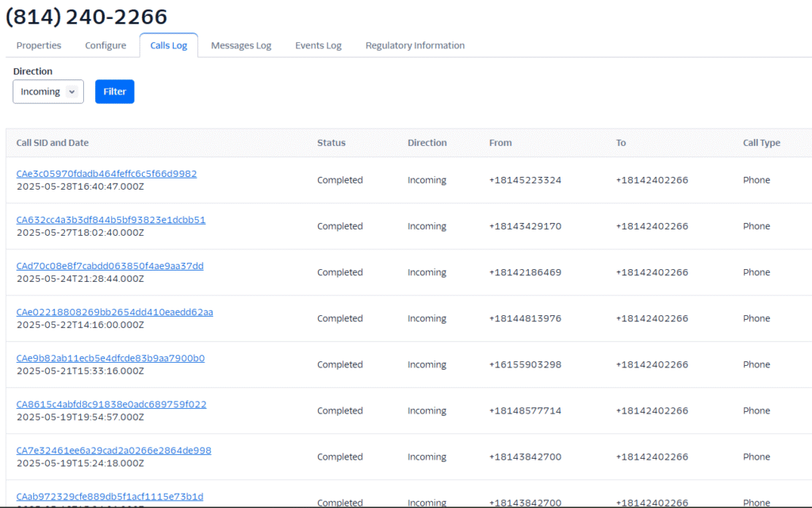The height and width of the screenshot is (508, 812).
Task: Open the Properties tab
Action: (x=39, y=45)
